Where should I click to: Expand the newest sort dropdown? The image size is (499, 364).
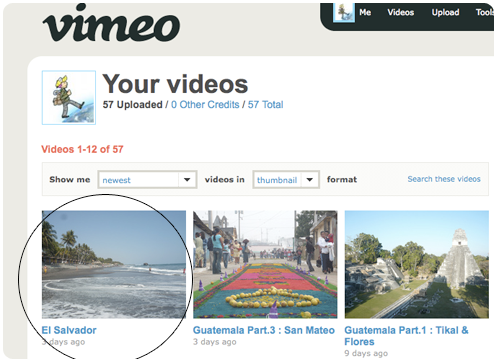147,180
